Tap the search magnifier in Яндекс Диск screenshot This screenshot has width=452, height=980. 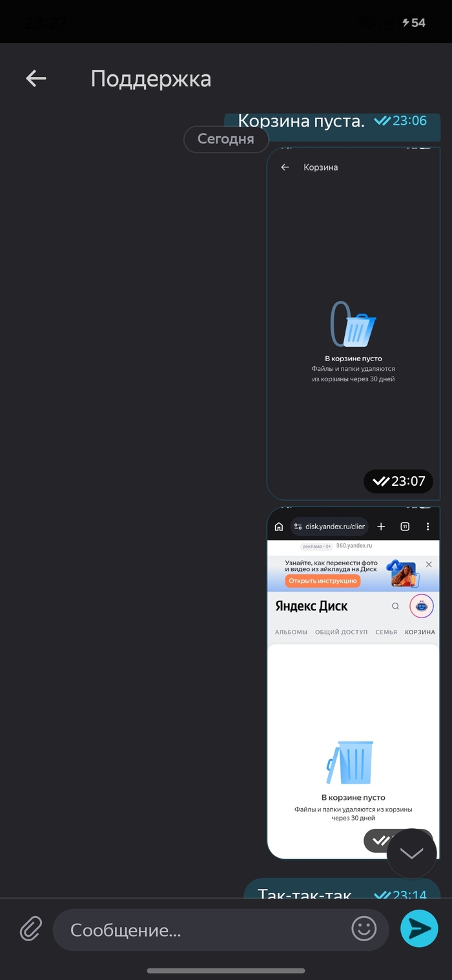396,606
